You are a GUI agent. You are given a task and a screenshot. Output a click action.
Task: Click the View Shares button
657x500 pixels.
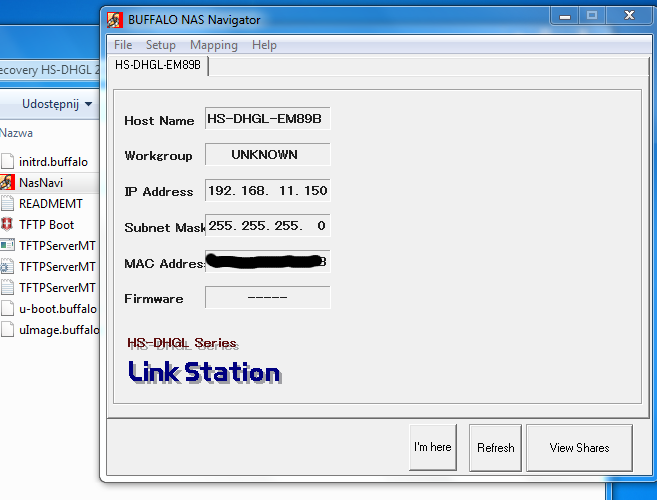click(x=579, y=448)
